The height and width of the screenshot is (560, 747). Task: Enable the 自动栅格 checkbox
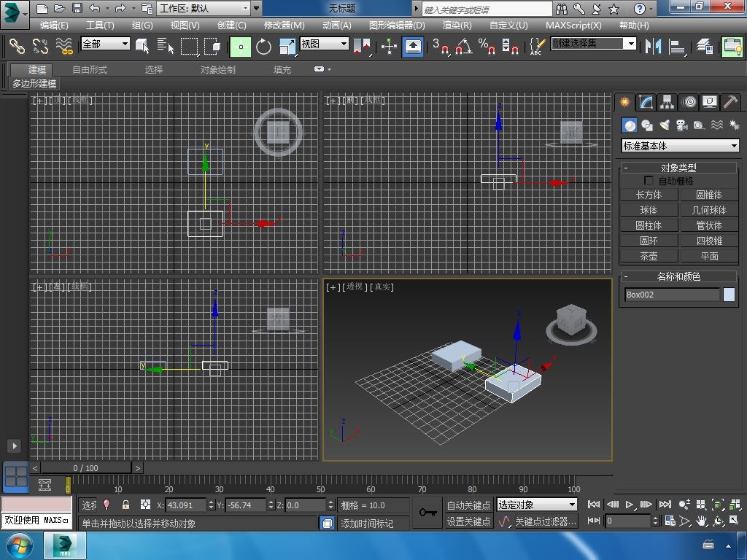[x=649, y=181]
